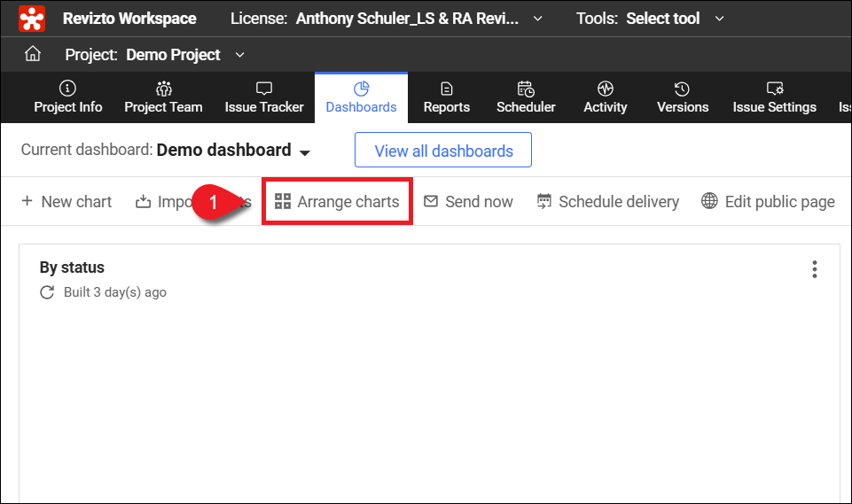
Task: Select the Reports tab
Action: pyautogui.click(x=446, y=97)
